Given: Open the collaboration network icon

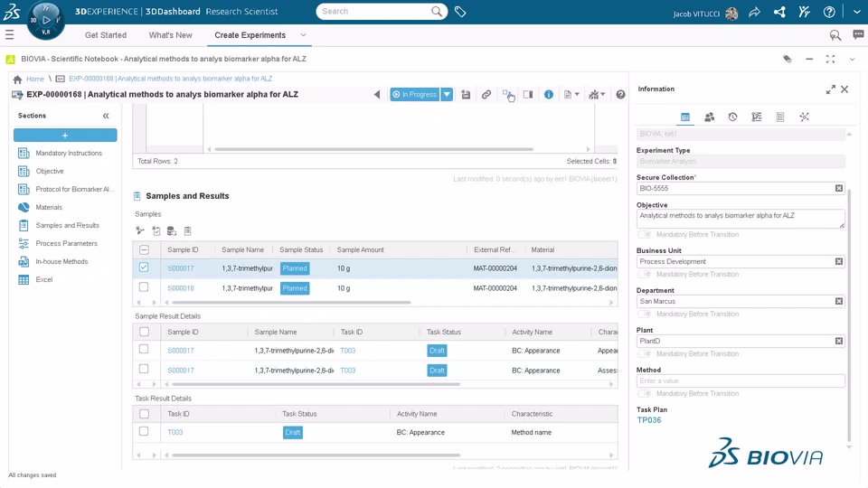Looking at the screenshot, I should (x=779, y=12).
